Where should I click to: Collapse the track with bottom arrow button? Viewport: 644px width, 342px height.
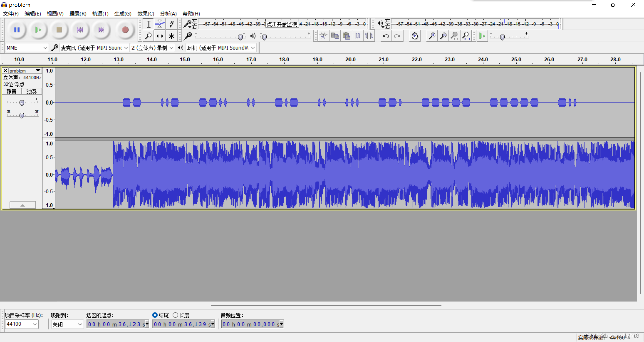coord(22,205)
